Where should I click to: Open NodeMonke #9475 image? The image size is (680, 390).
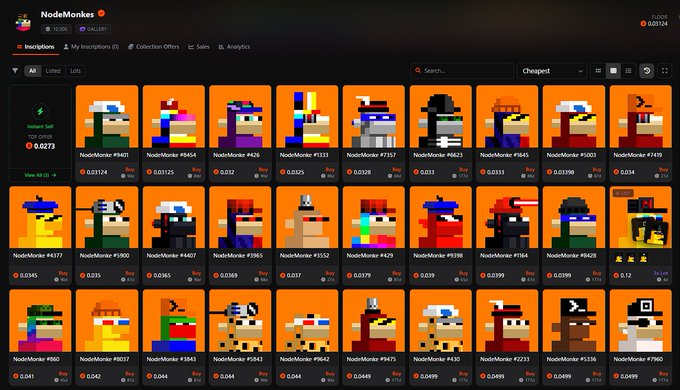(x=373, y=321)
